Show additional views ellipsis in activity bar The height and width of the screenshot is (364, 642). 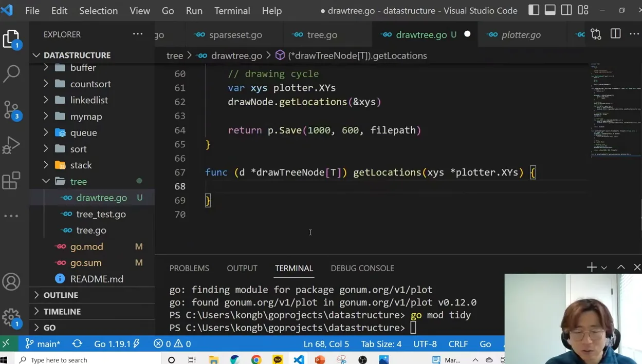[11, 216]
